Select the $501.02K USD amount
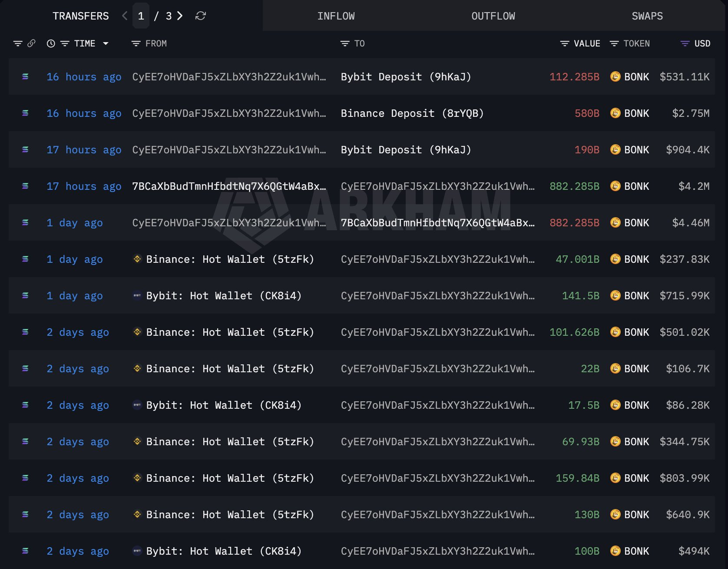Image resolution: width=728 pixels, height=569 pixels. (685, 332)
